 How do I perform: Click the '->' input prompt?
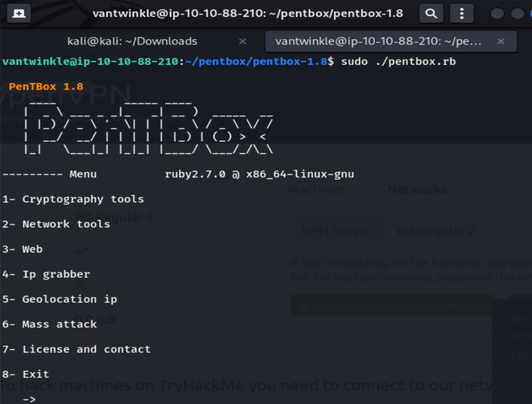(29, 400)
